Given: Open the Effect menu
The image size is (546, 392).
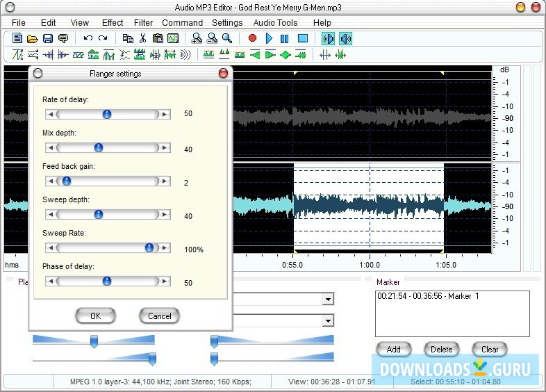Looking at the screenshot, I should coord(113,22).
